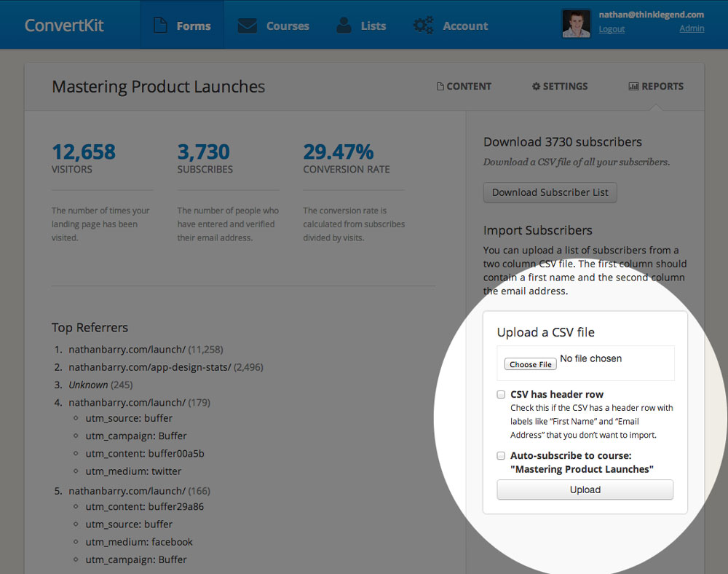Click Download Subscriber List button
Viewport: 728px width, 574px height.
coord(550,192)
